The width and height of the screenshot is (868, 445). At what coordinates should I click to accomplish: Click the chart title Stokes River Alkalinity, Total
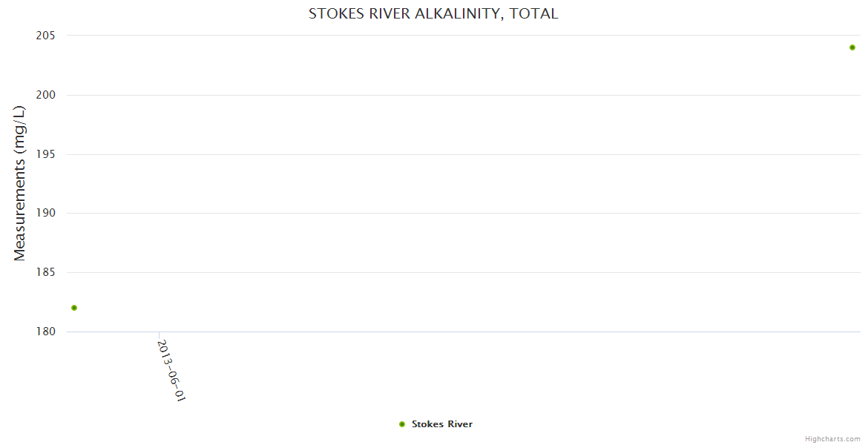point(433,14)
